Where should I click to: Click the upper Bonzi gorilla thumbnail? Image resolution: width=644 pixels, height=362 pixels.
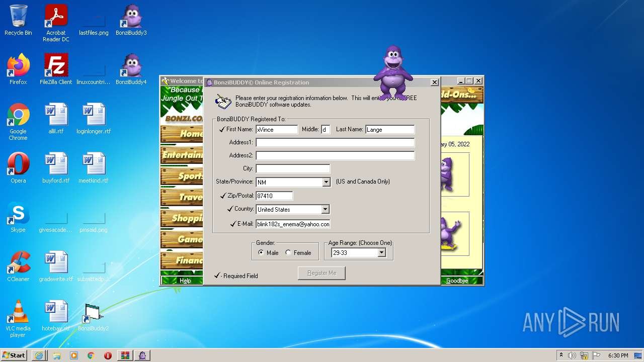(x=455, y=174)
